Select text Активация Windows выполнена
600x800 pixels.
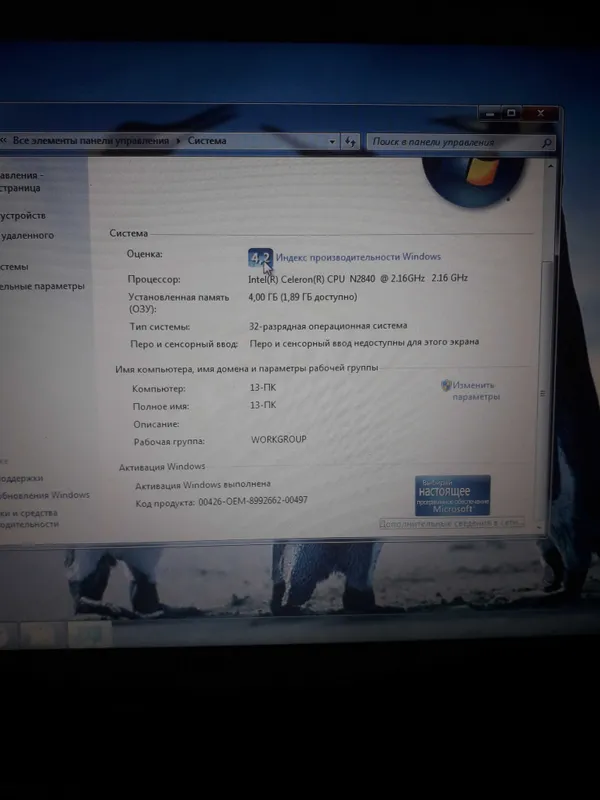203,485
